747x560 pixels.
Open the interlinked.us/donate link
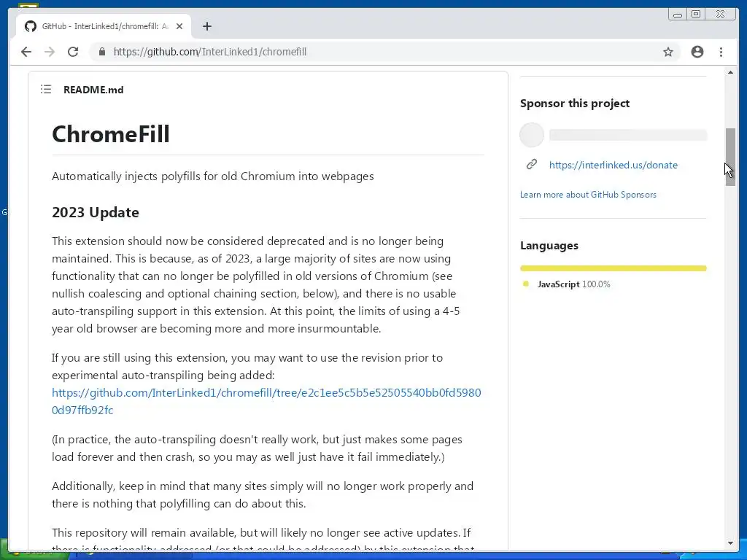(613, 165)
